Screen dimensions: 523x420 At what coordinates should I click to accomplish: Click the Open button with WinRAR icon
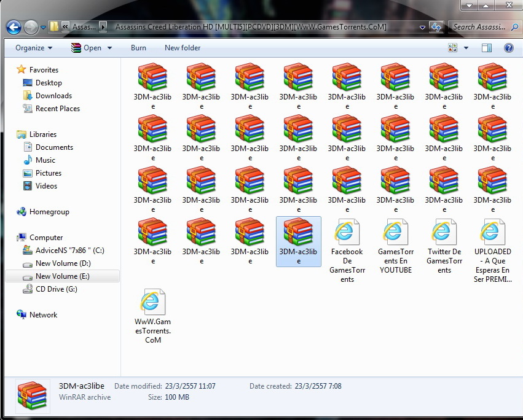(x=86, y=48)
